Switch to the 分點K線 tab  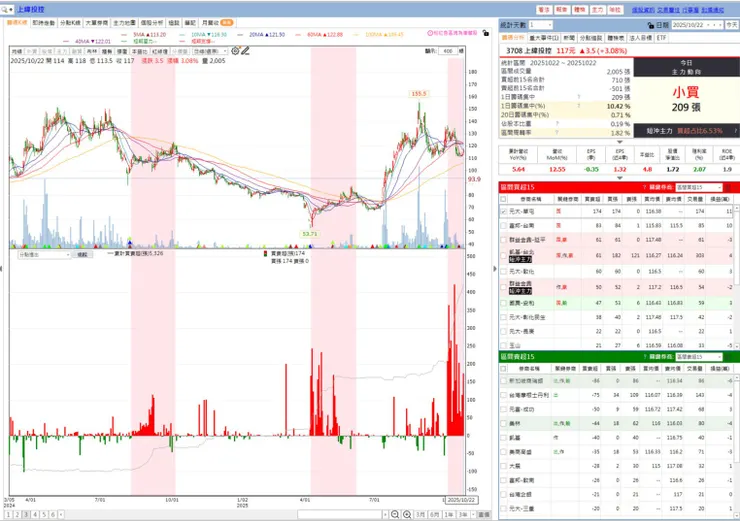pos(70,23)
